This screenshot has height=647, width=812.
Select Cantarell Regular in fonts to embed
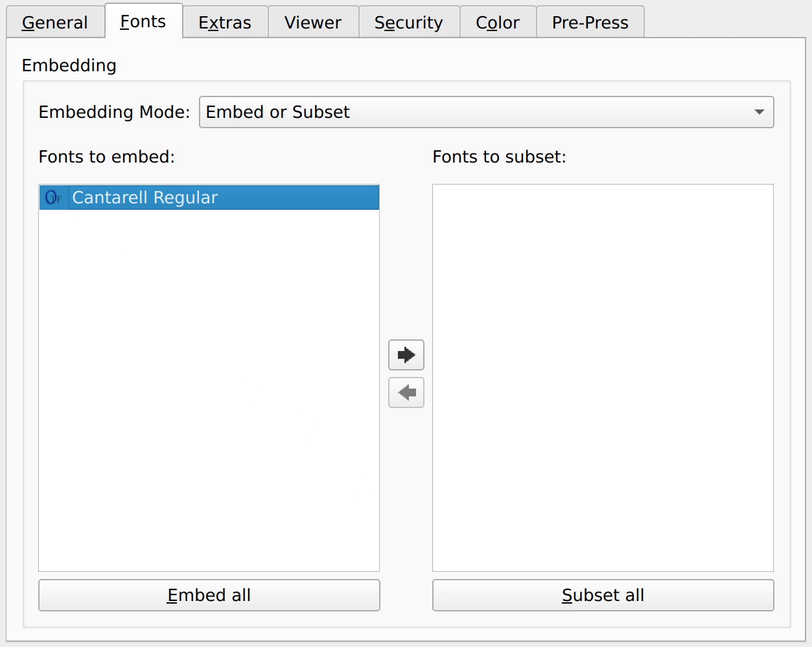pos(209,198)
